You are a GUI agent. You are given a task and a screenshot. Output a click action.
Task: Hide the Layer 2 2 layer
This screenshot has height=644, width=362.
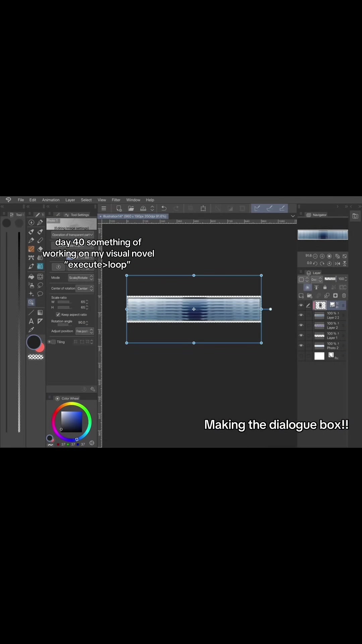(301, 315)
